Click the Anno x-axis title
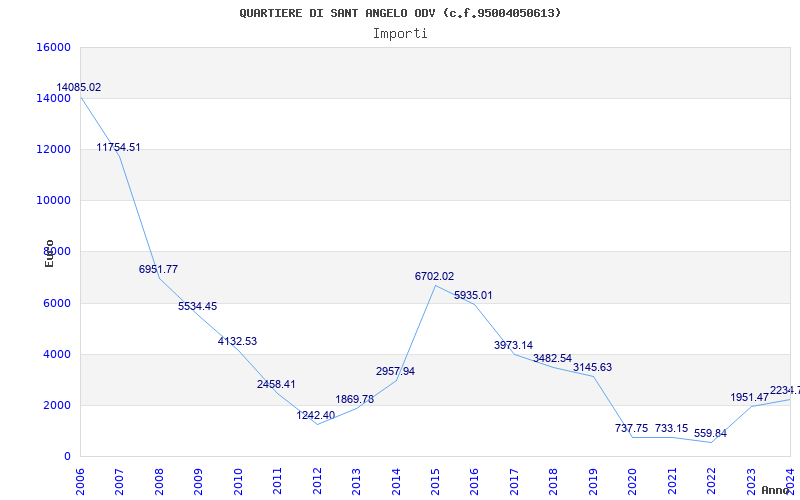Screen dimensions: 800x500 (776, 490)
